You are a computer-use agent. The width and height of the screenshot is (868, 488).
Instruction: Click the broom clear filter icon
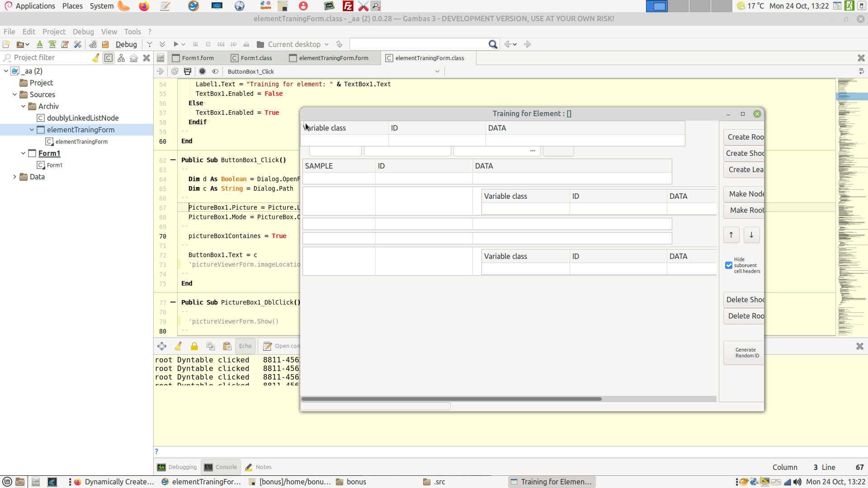pos(96,58)
